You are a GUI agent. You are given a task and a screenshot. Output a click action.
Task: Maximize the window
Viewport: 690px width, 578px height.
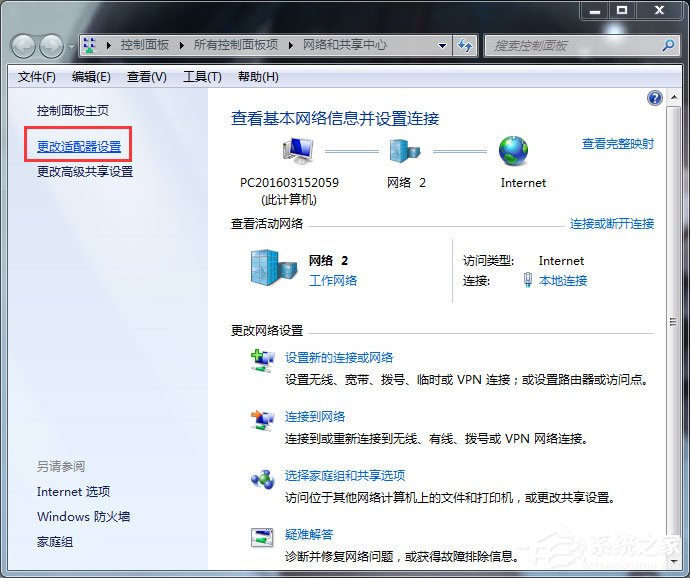tap(622, 11)
